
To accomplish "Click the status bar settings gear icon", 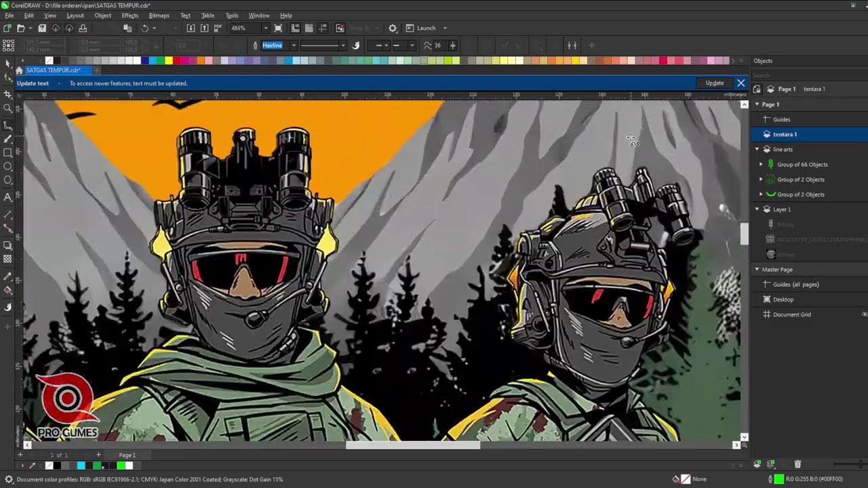I will tap(8, 479).
